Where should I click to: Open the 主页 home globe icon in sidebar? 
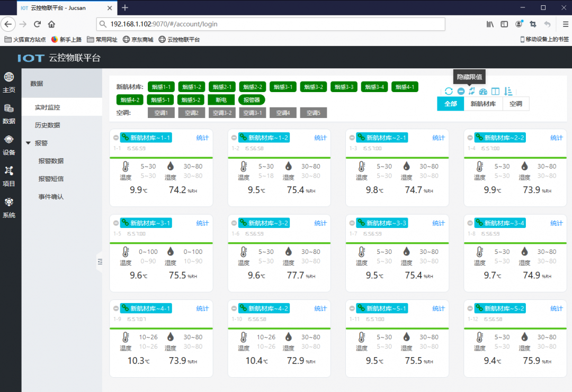9,77
